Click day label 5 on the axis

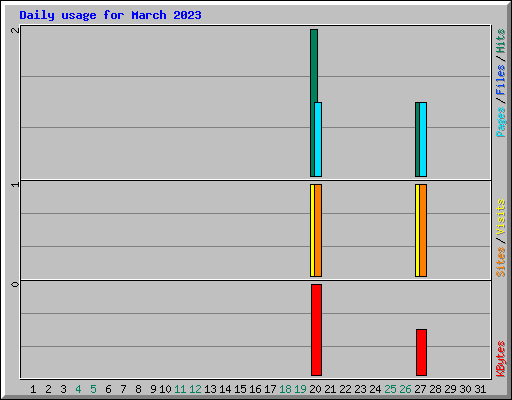(93, 389)
